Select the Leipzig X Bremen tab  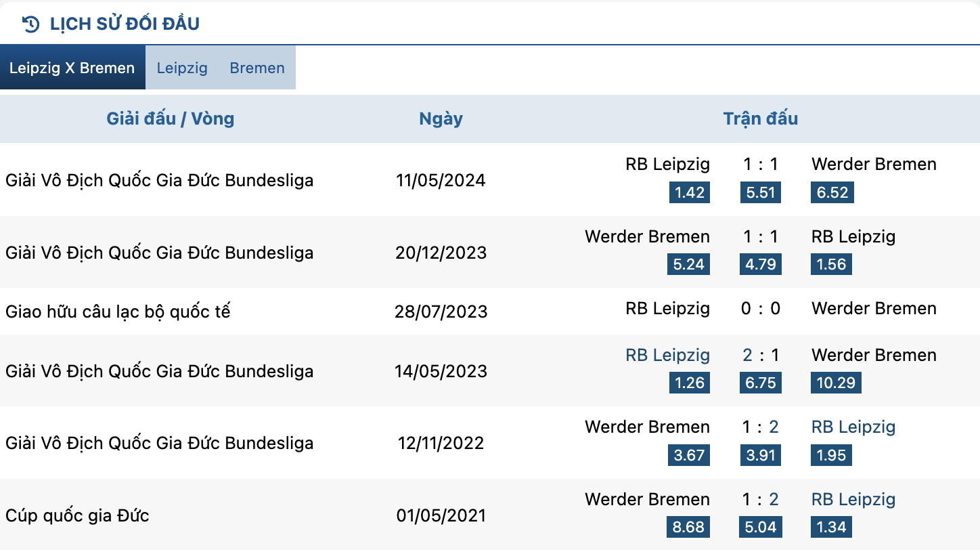tap(72, 68)
